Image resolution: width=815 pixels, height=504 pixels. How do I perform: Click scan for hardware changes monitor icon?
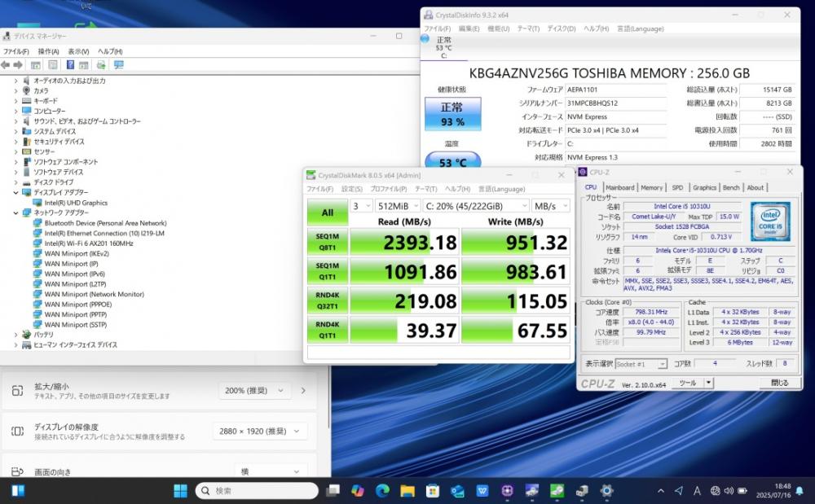(118, 65)
